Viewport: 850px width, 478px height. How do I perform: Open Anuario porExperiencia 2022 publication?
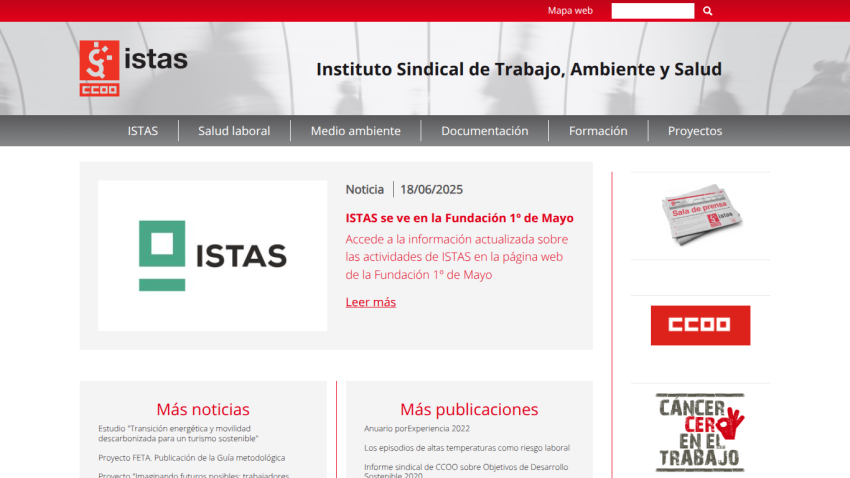417,429
